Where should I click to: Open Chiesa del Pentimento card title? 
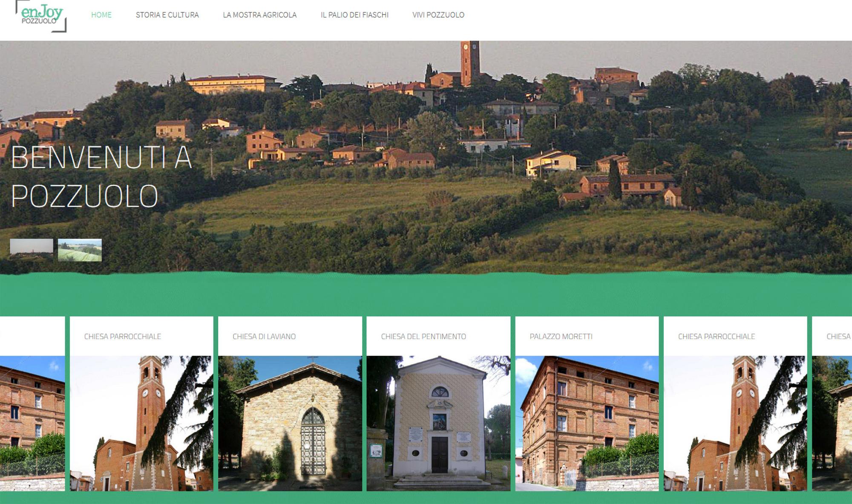(423, 337)
